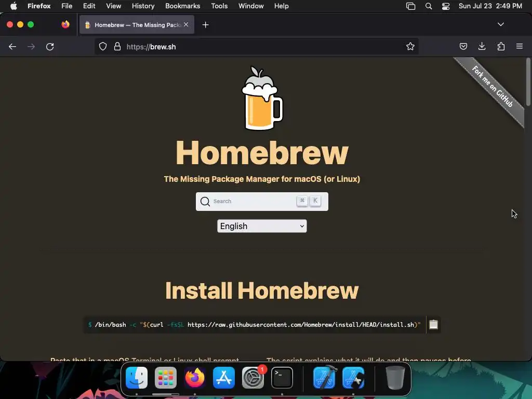Follow Fork me on GitHub ribbon
Screen dimensions: 532x399
click(x=492, y=87)
